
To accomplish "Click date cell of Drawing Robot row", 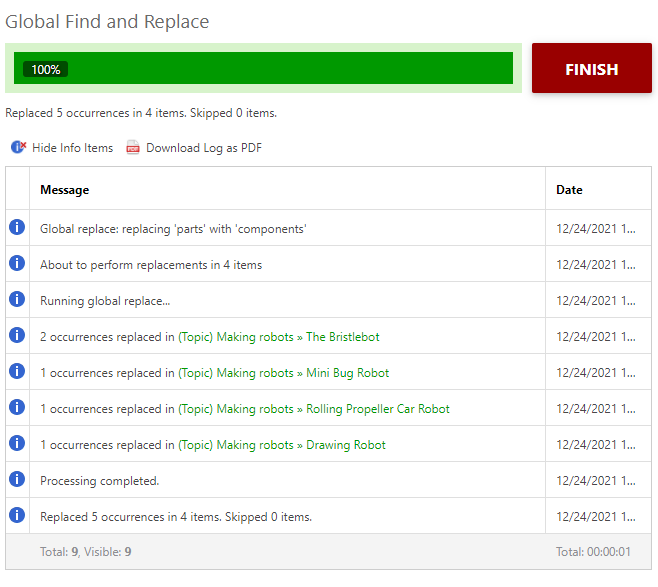I will (x=596, y=444).
